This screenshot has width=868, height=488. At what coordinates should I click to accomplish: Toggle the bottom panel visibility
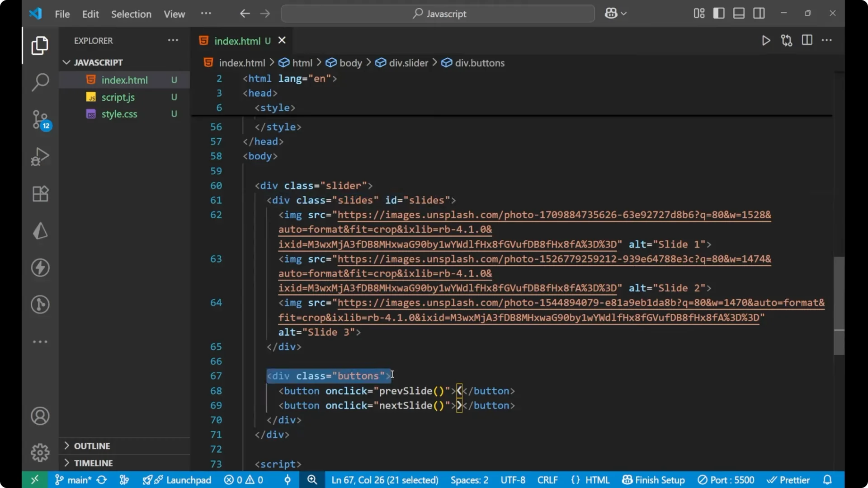click(x=739, y=13)
